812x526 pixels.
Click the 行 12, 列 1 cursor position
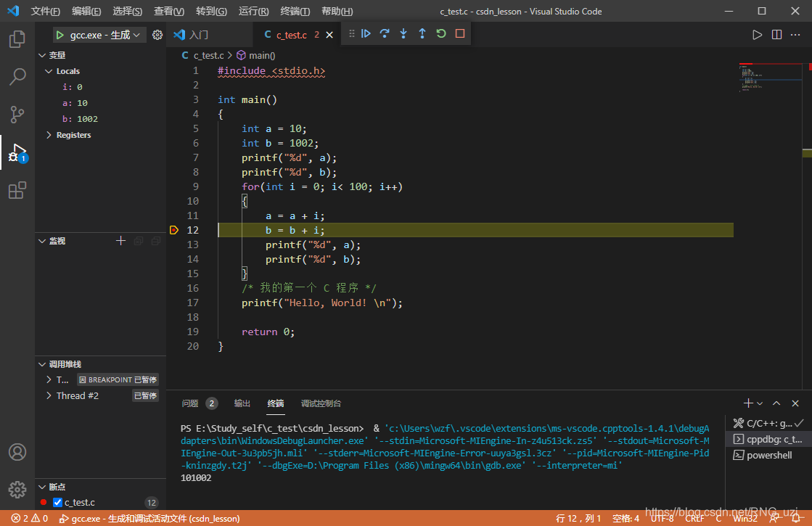click(578, 518)
